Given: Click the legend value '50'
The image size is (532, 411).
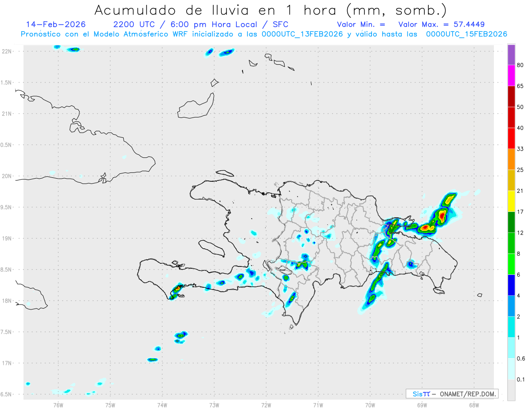Looking at the screenshot, I should [x=520, y=107].
